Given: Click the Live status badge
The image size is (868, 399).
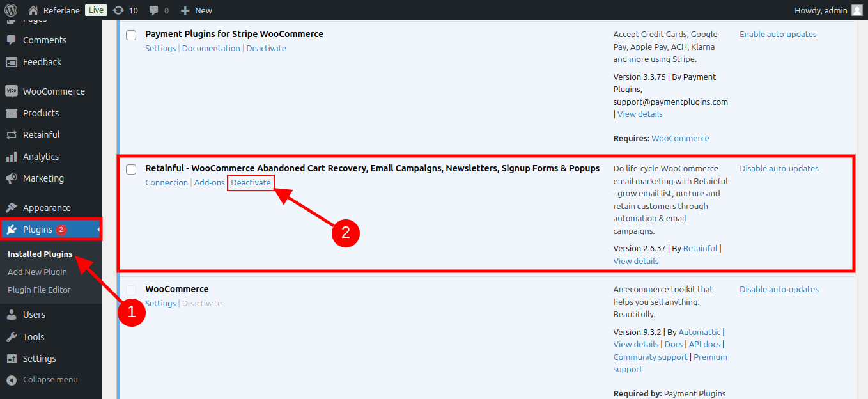Looking at the screenshot, I should coord(96,10).
